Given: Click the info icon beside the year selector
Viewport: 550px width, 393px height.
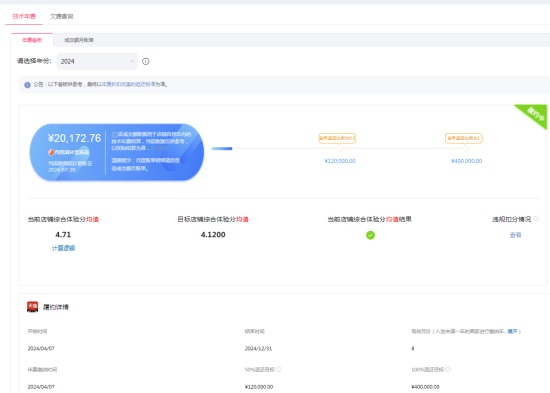Looking at the screenshot, I should (146, 61).
